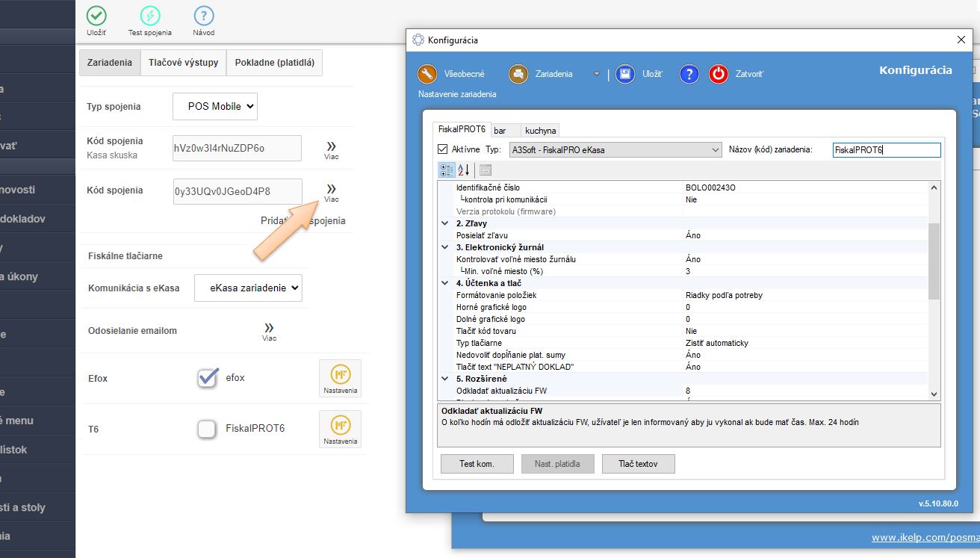980x558 pixels.
Task: Open Nastavenia icon for efox
Action: click(x=340, y=378)
